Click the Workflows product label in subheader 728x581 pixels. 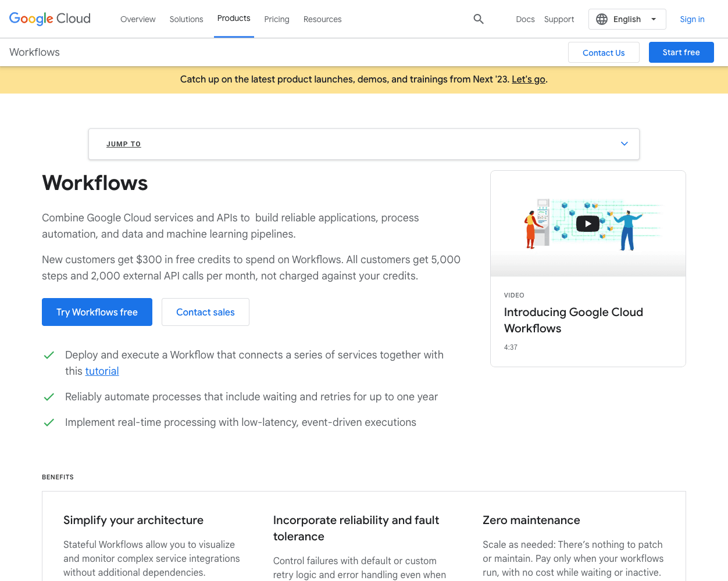click(34, 52)
